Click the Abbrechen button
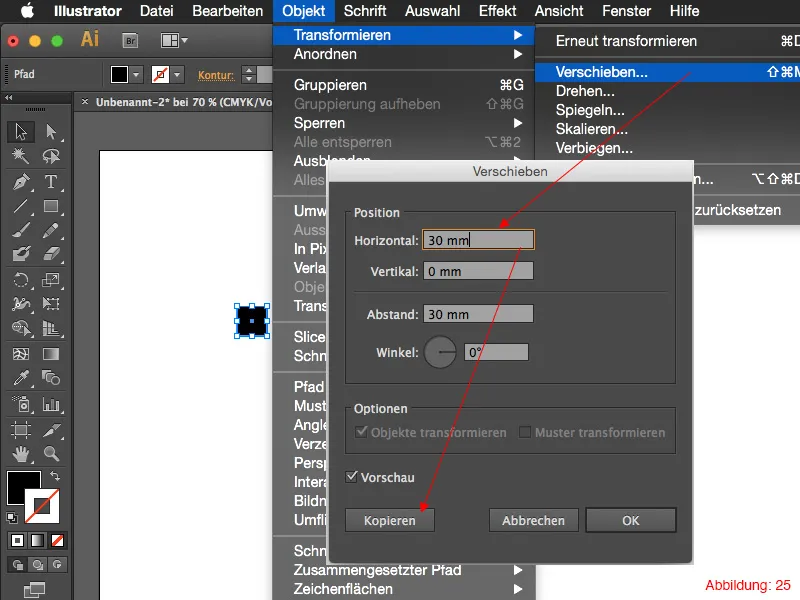The width and height of the screenshot is (800, 600). pyautogui.click(x=534, y=520)
